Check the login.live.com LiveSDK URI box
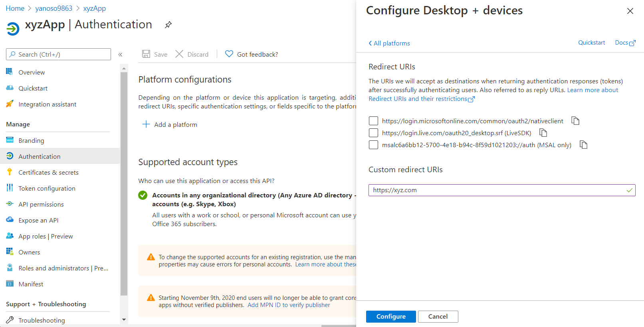Image resolution: width=644 pixels, height=327 pixels. tap(373, 133)
